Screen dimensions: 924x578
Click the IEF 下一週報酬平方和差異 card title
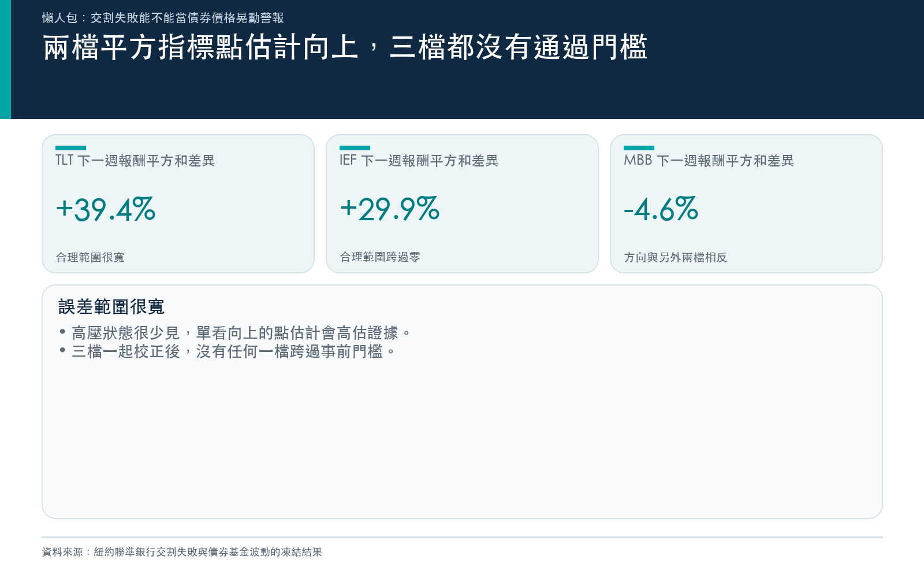coord(419,161)
